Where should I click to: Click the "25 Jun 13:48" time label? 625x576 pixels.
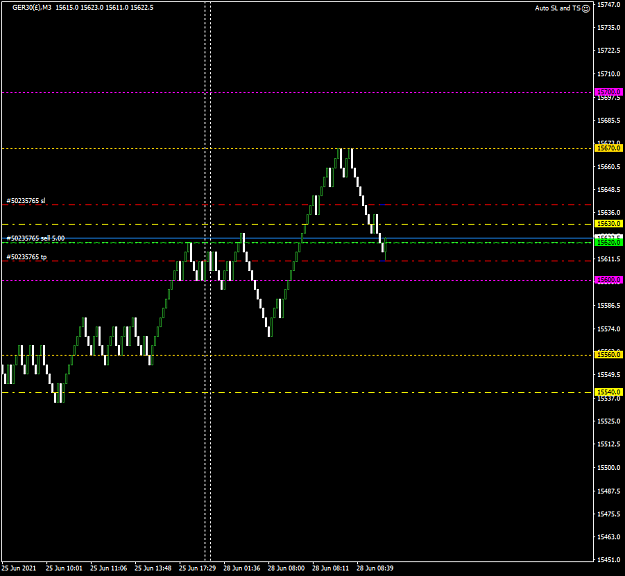click(x=153, y=568)
